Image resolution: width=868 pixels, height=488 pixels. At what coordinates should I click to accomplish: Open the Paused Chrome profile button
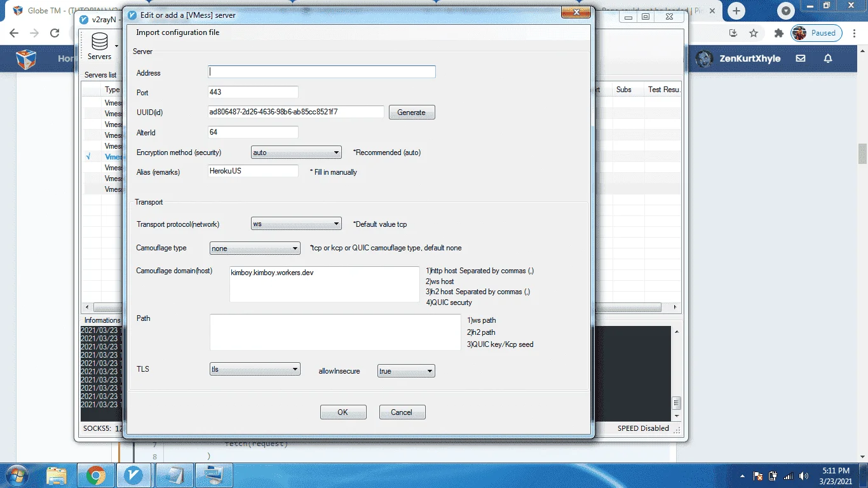click(x=817, y=33)
